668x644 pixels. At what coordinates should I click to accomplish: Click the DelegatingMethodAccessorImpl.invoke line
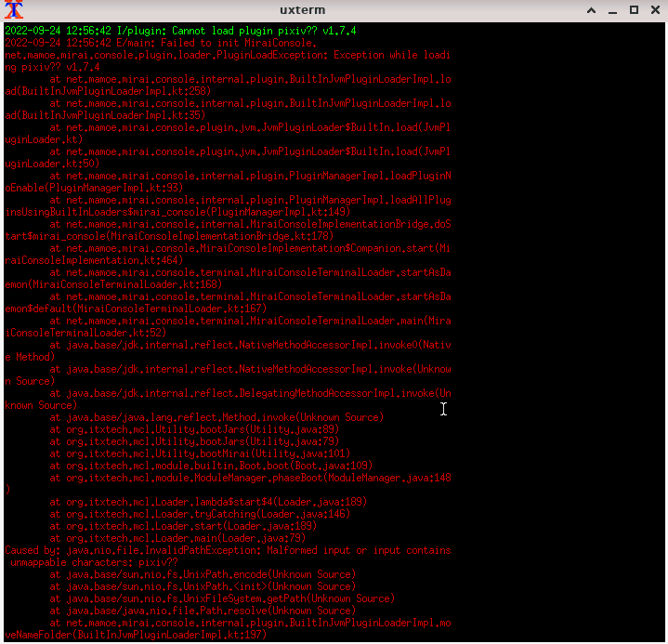250,393
